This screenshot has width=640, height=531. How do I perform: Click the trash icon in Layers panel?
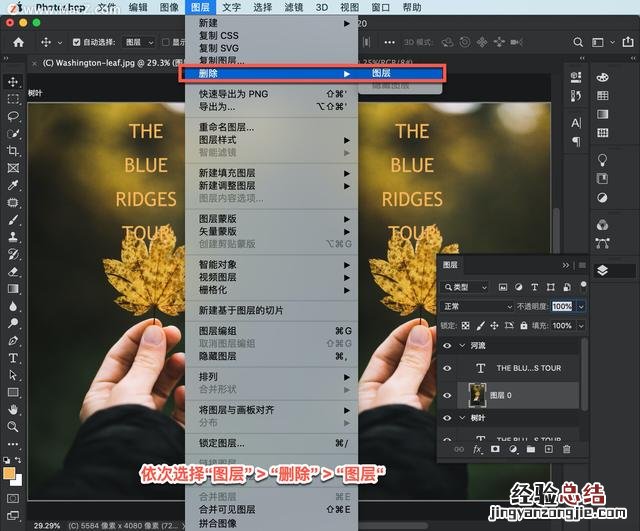pos(566,450)
